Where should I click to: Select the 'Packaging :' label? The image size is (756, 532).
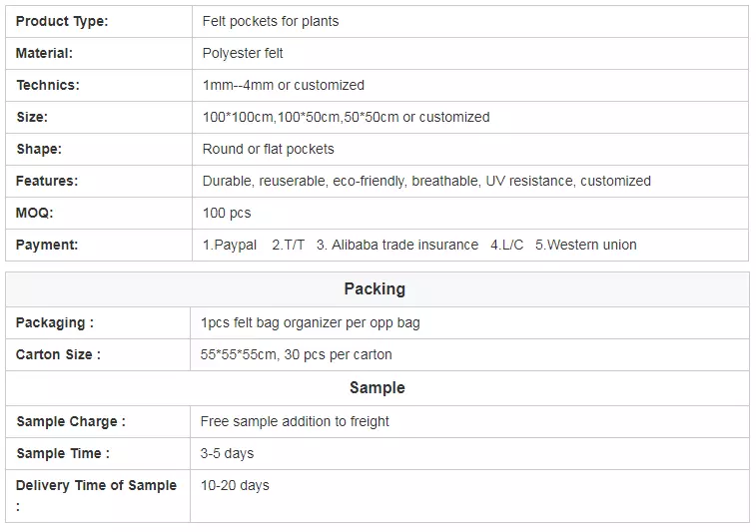[x=55, y=322]
